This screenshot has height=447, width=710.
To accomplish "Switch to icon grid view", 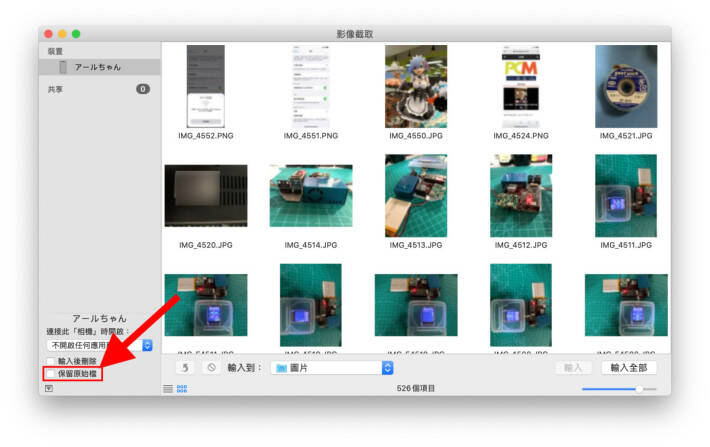I will (x=182, y=389).
